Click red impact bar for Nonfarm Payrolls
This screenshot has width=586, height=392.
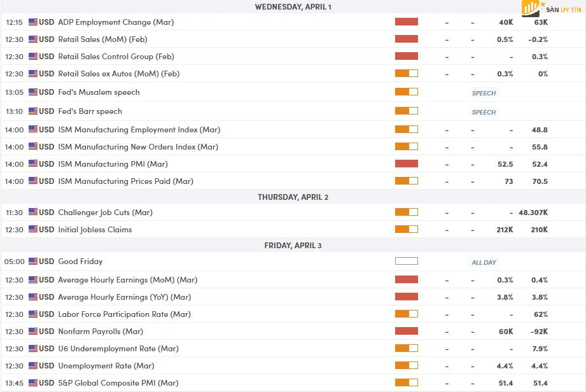pyautogui.click(x=406, y=332)
